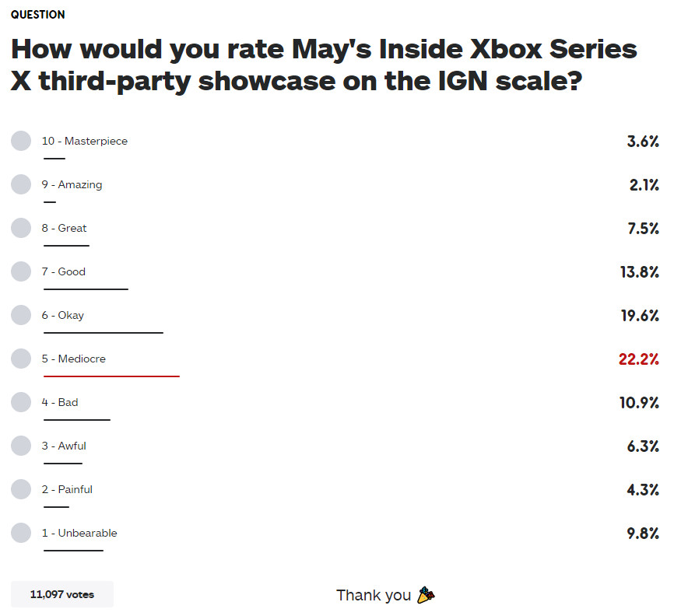Select the 10 - Masterpiece radio button
Image resolution: width=674 pixels, height=616 pixels.
[x=21, y=141]
